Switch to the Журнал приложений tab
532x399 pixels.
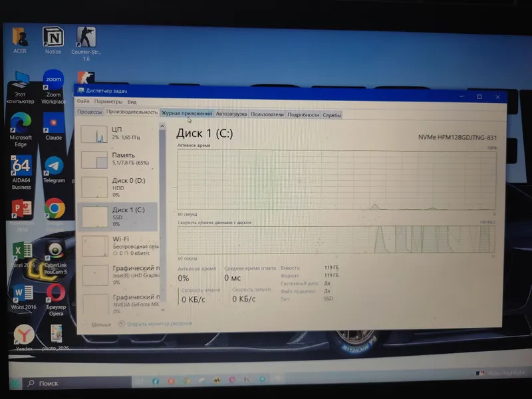[x=187, y=113]
